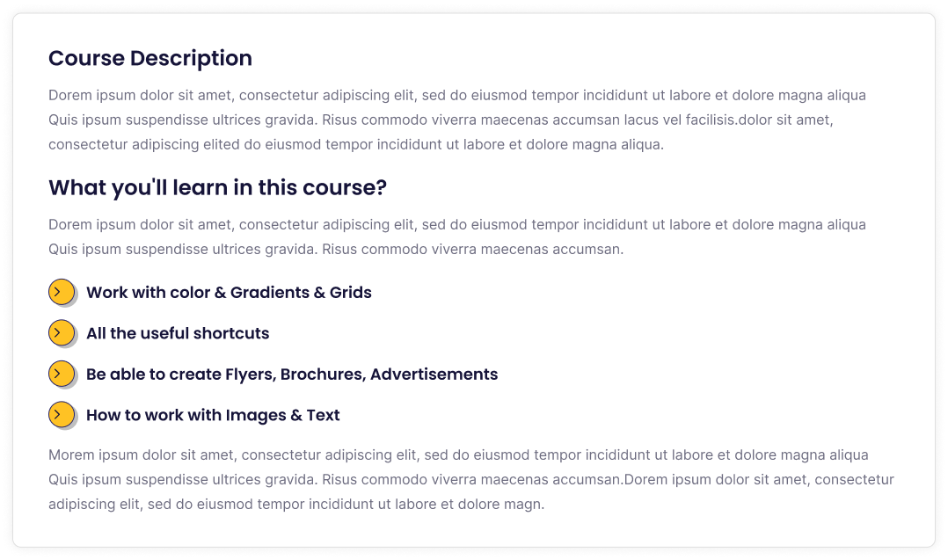Click the line starting "consectetur adipiscing elited do eiusmod"
The height and width of the screenshot is (560, 948).
[x=356, y=144]
